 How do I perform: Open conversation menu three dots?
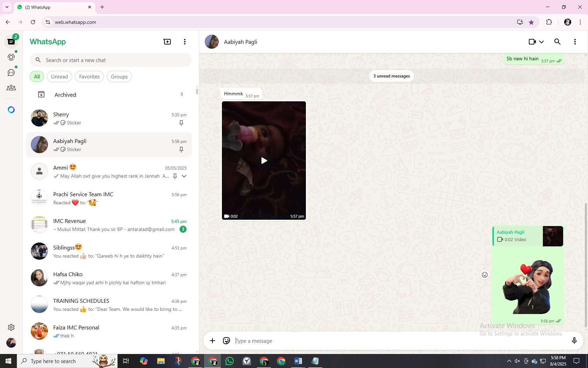[575, 42]
